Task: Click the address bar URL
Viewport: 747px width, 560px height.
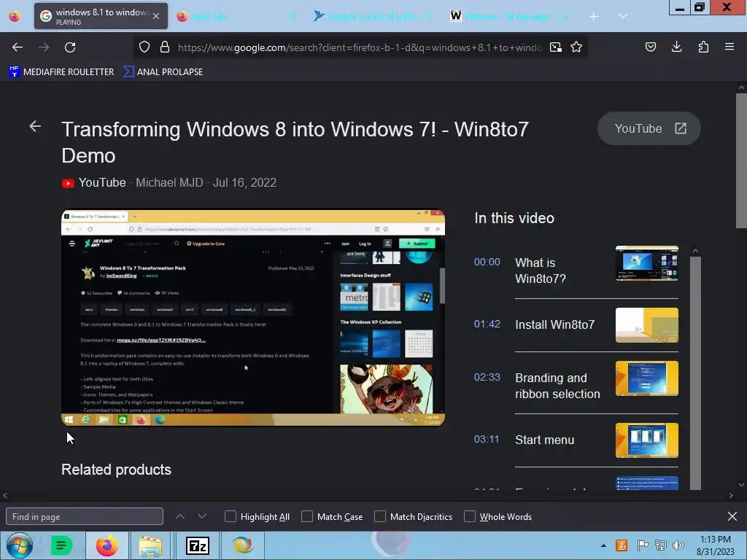Action: 360,47
